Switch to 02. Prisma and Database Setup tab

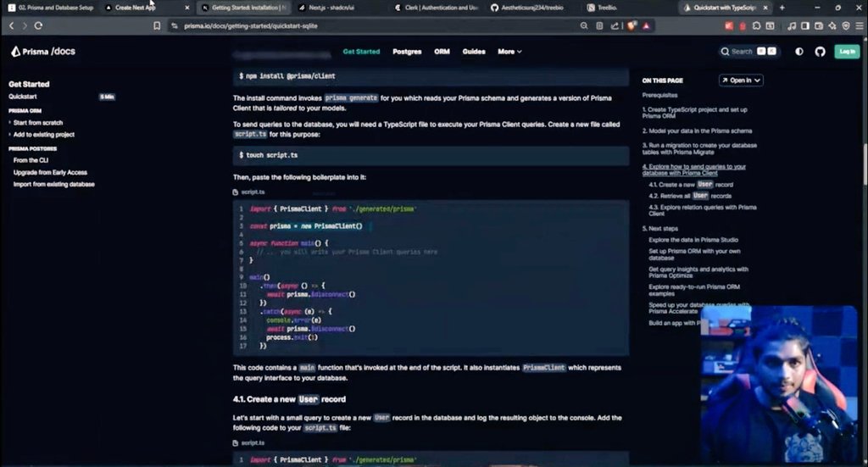(x=51, y=8)
